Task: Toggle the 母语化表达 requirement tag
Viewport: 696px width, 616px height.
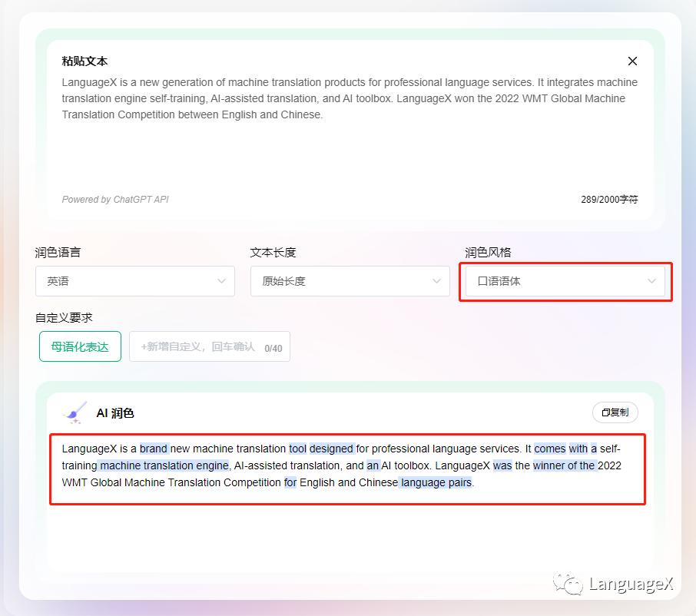Action: click(x=80, y=346)
